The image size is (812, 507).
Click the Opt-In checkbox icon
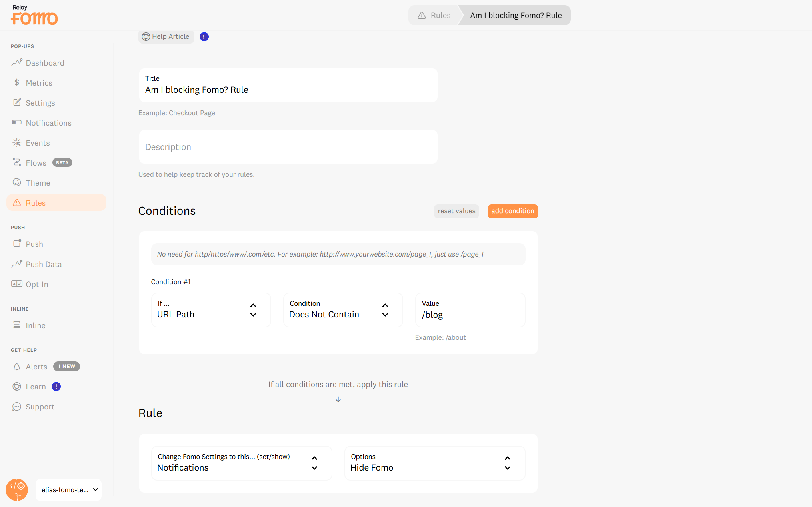click(x=16, y=284)
